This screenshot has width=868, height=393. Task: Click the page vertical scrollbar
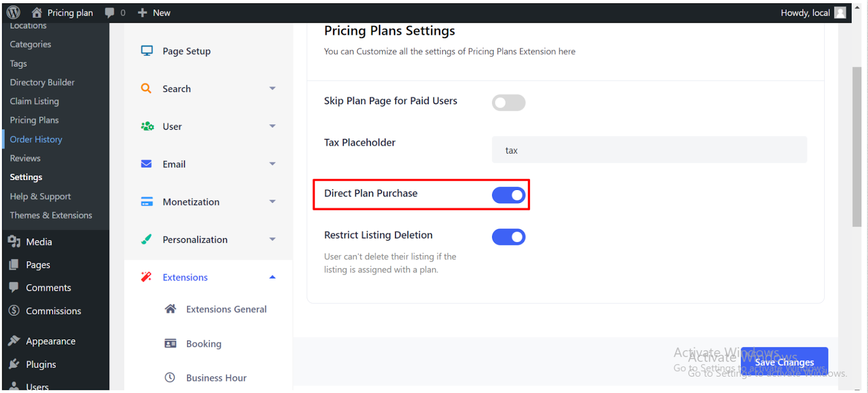click(x=857, y=147)
